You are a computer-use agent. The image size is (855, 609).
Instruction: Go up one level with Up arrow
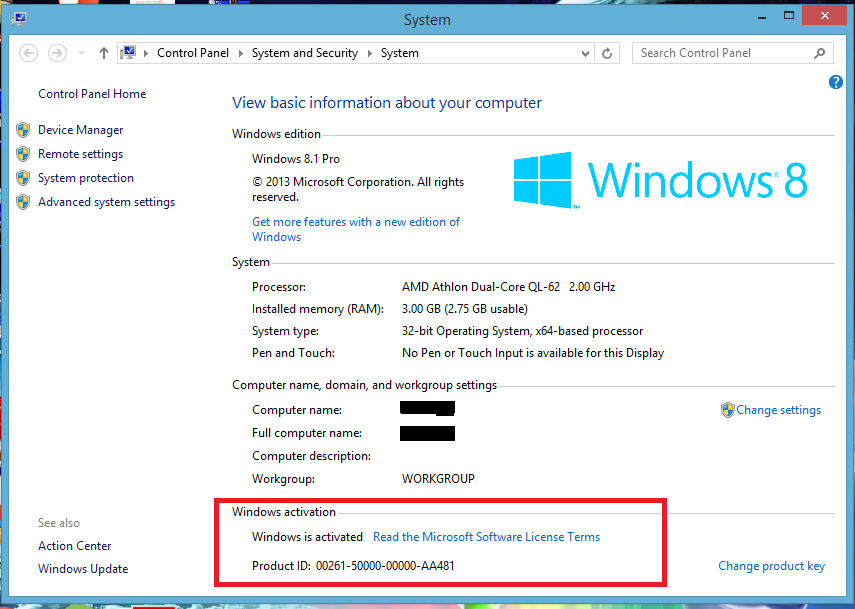(x=104, y=53)
